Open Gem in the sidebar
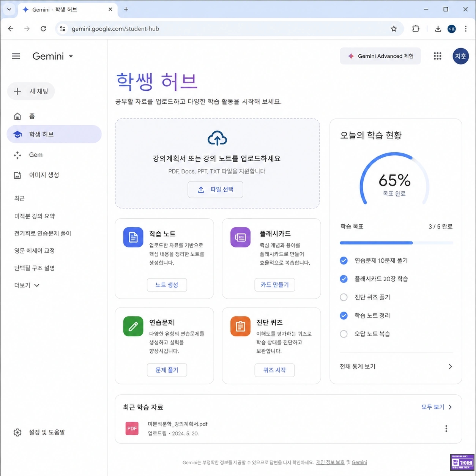This screenshot has width=476, height=476. [x=54, y=155]
